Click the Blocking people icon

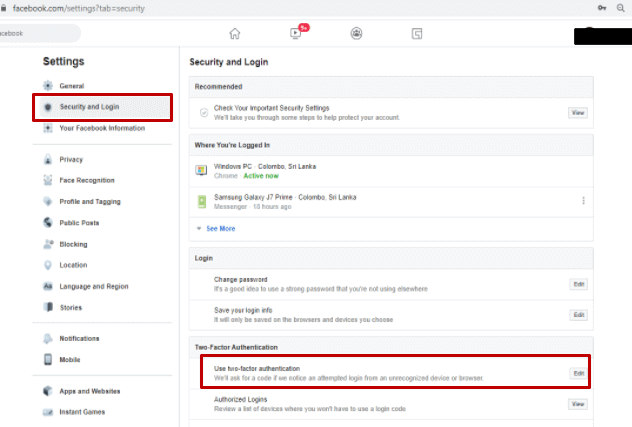(48, 244)
